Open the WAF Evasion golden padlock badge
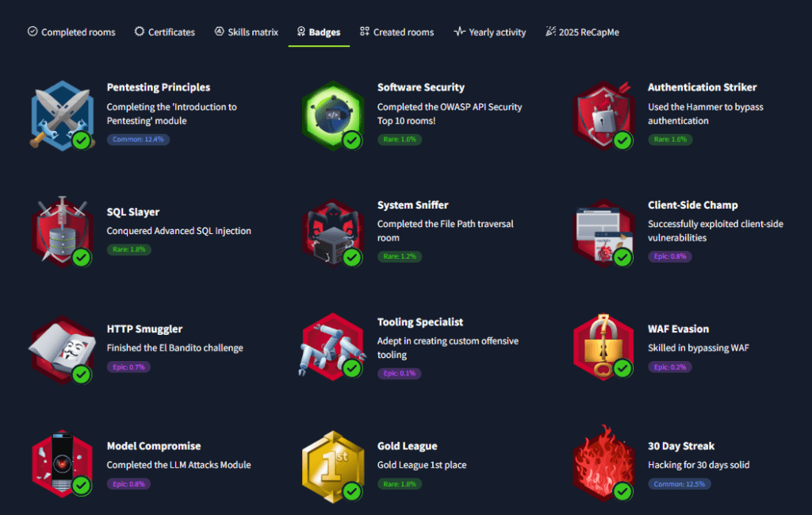 [x=603, y=347]
